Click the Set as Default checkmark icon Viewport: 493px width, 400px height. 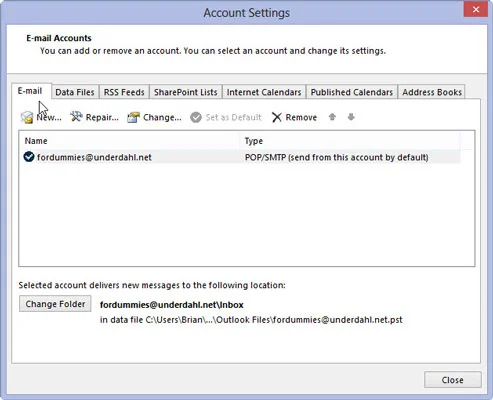click(x=196, y=117)
